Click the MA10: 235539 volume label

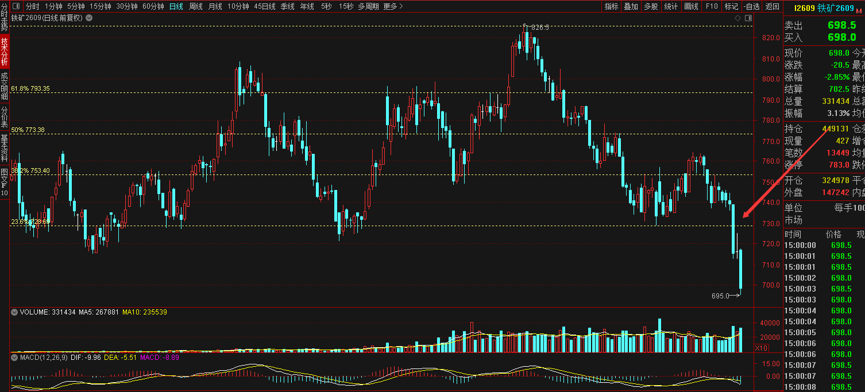point(145,312)
